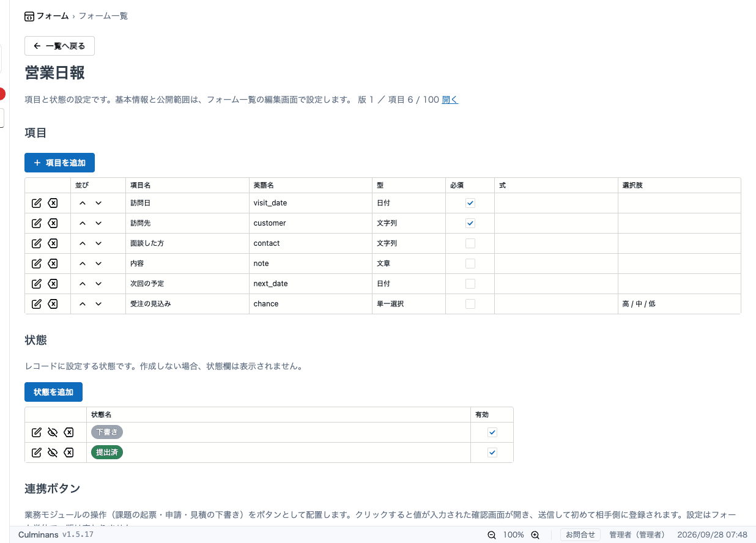Select visit_date cell

tap(311, 203)
